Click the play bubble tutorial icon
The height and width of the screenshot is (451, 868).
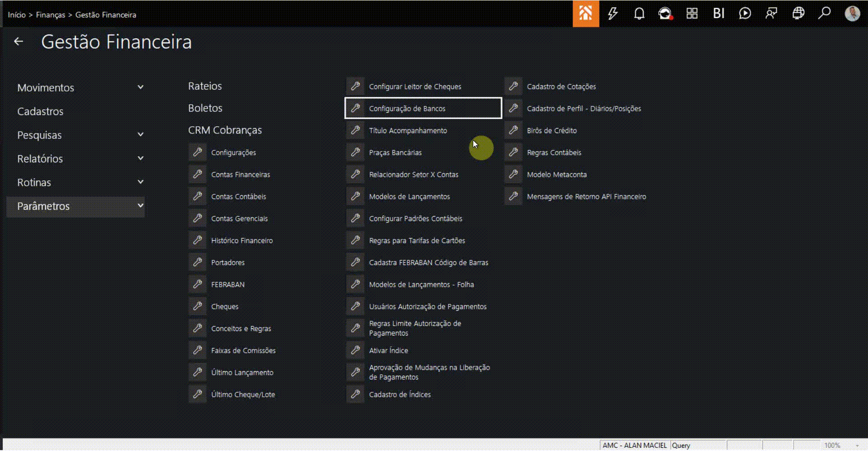pyautogui.click(x=745, y=14)
